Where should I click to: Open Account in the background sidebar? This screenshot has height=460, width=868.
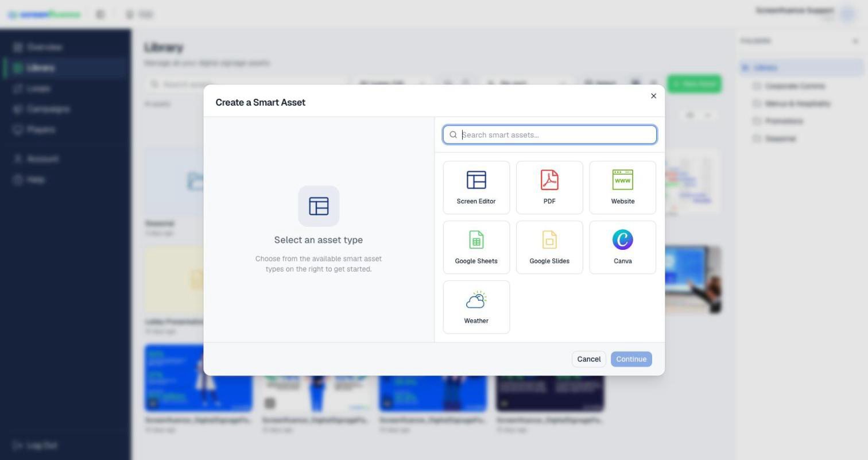(x=65, y=159)
